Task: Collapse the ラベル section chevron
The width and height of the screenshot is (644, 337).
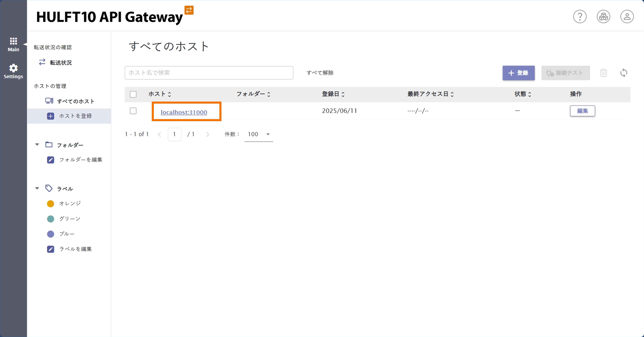Action: pos(37,188)
